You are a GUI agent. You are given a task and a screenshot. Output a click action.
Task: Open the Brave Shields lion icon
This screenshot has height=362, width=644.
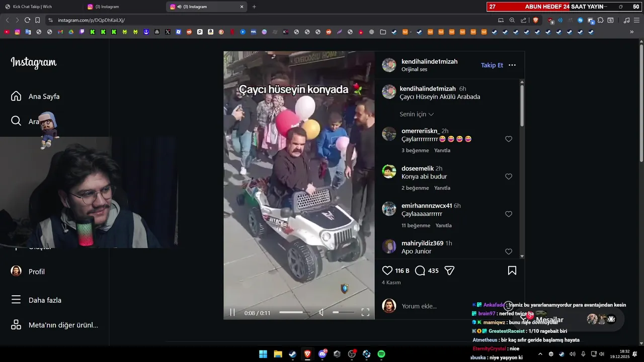pyautogui.click(x=535, y=20)
